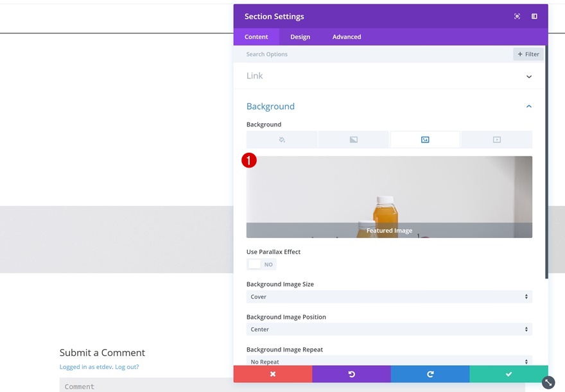Discard changes with the red X button
Image resolution: width=565 pixels, height=392 pixels.
tap(273, 374)
